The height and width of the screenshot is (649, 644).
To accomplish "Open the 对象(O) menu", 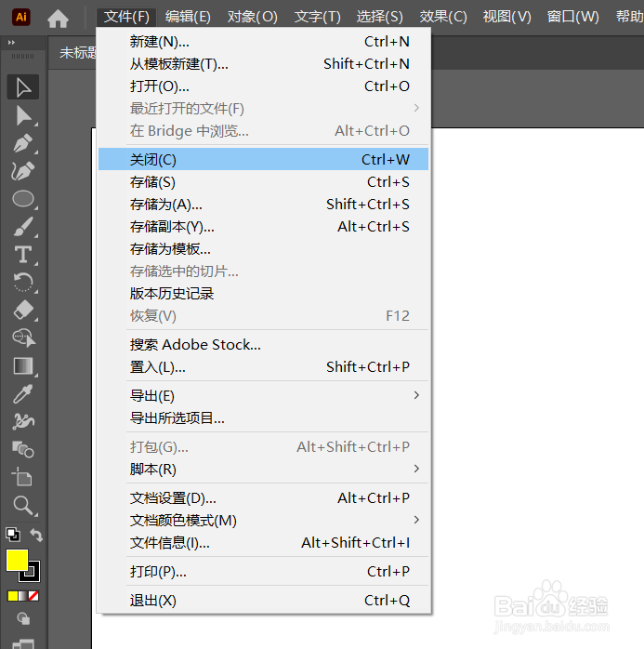I will coord(253,17).
